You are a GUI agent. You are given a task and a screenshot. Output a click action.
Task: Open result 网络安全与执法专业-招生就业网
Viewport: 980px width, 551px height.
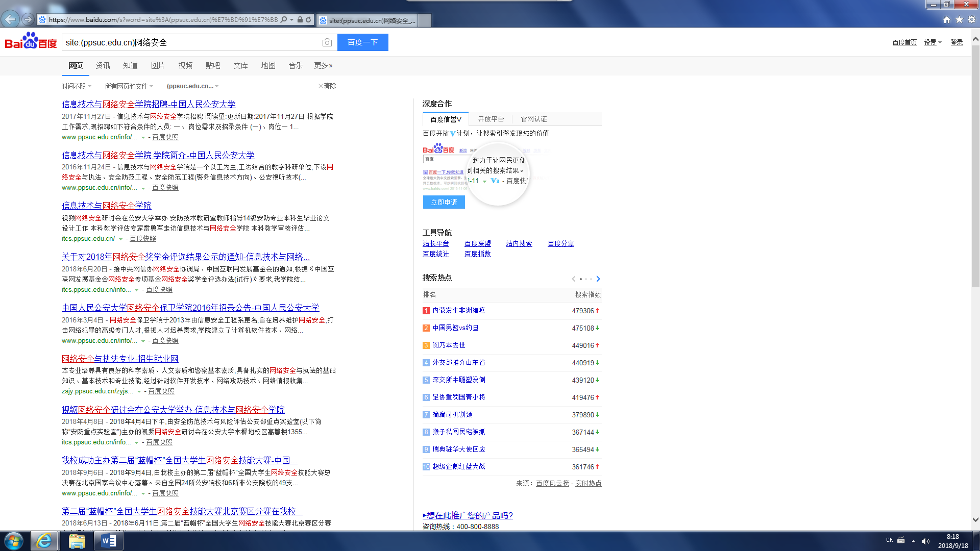point(120,359)
